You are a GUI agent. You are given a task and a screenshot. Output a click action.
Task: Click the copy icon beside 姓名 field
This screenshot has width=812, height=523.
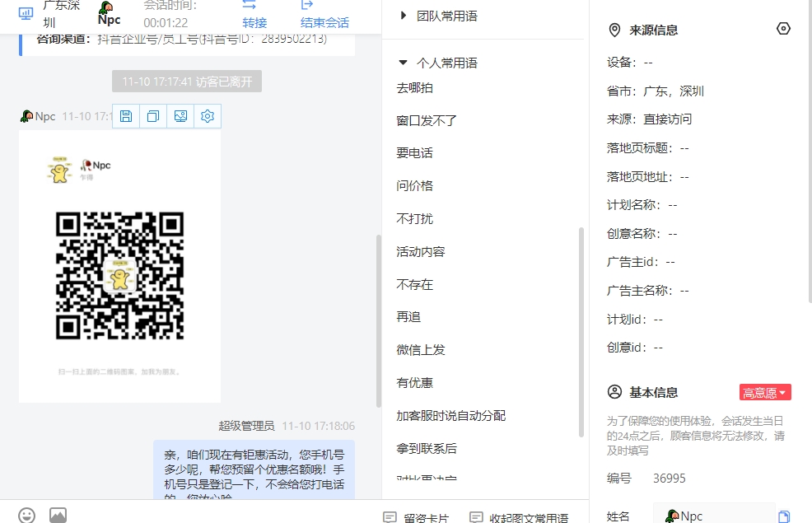tap(784, 516)
